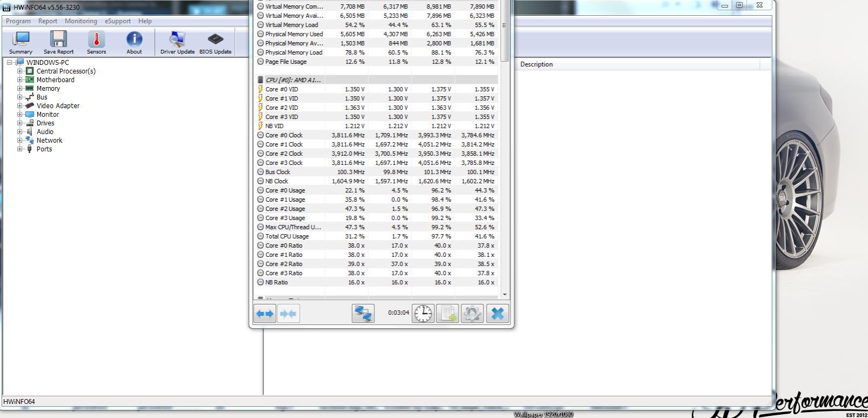
Task: Select the Max CPU/Thread U... row
Action: coord(377,227)
